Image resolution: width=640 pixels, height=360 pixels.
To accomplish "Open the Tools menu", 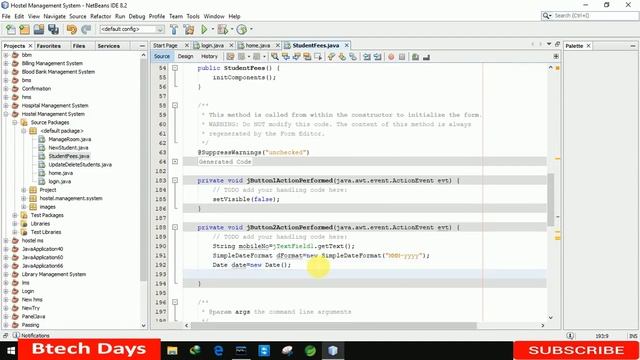I will tap(193, 16).
